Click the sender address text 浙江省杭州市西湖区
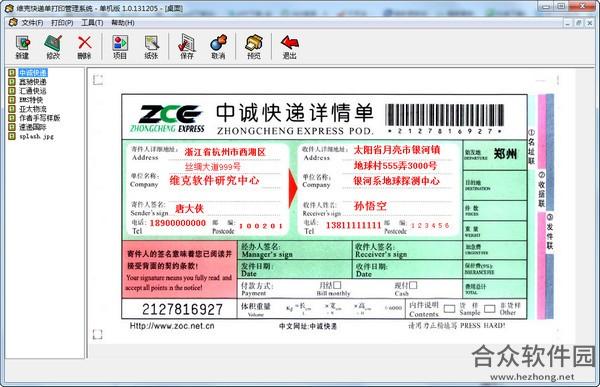 225,152
